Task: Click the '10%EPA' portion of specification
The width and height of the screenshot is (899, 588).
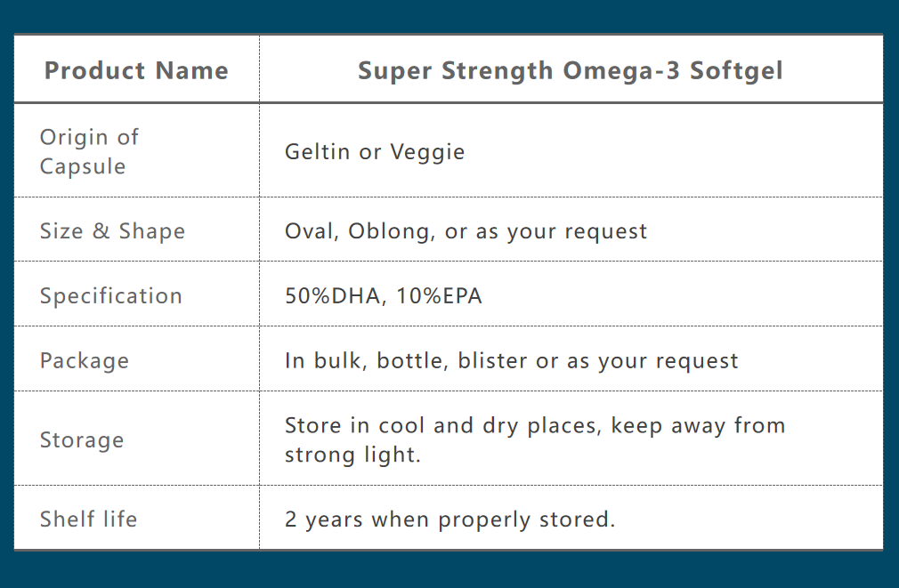Action: click(x=439, y=296)
